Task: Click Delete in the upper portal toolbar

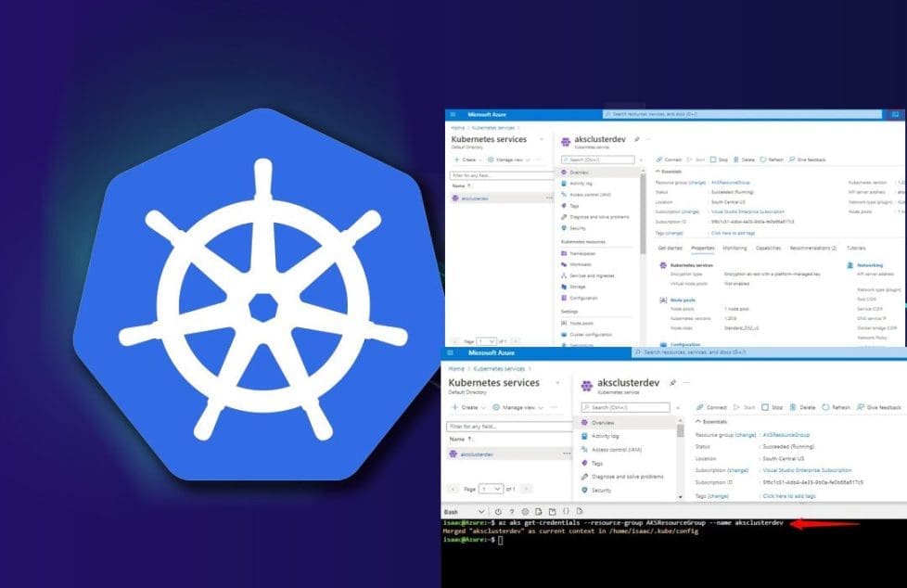Action: pos(744,160)
